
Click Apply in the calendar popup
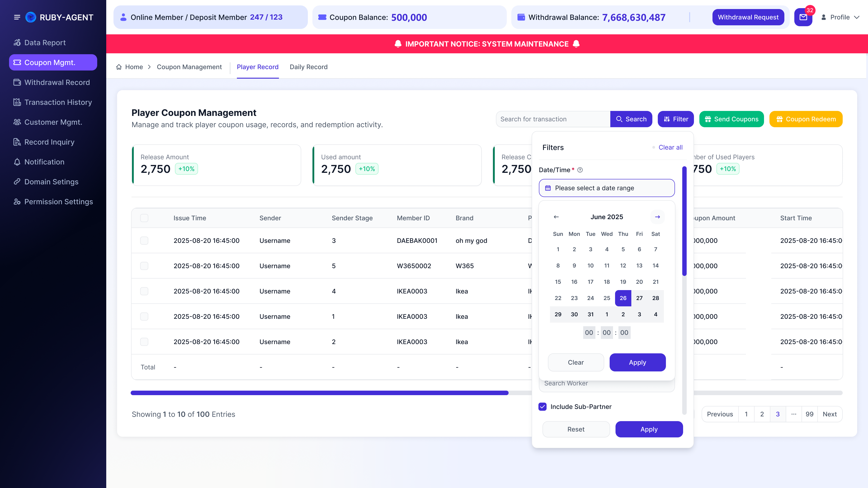pyautogui.click(x=637, y=362)
